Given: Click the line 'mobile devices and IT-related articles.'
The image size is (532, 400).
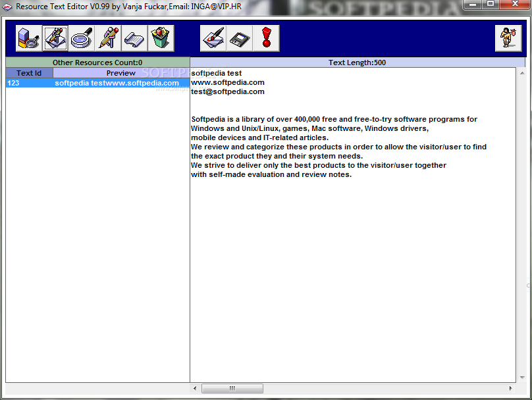Looking at the screenshot, I should point(260,137).
